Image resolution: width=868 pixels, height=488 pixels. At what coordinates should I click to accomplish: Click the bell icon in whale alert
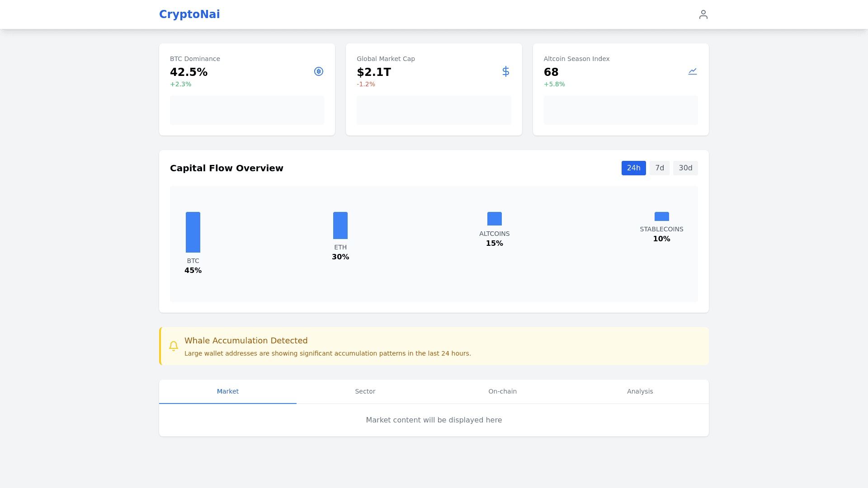click(174, 346)
